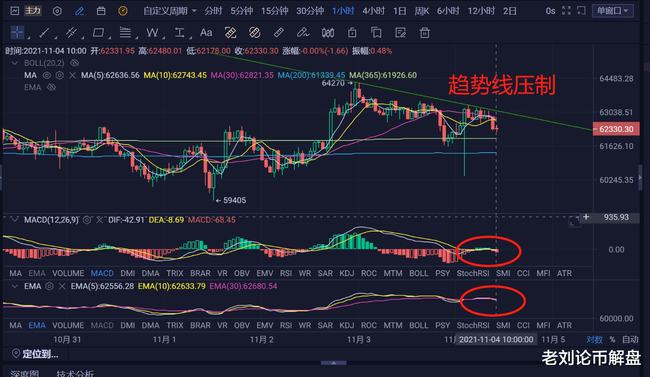Select the trend line drawing tool
The width and height of the screenshot is (650, 377).
(x=44, y=32)
